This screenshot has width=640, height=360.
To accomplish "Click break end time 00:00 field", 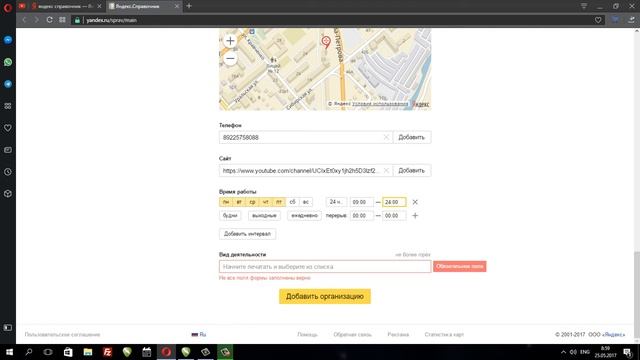I will pos(394,216).
